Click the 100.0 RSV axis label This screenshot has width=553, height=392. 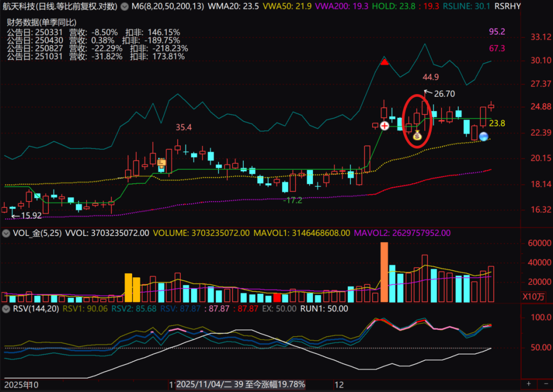pos(541,318)
